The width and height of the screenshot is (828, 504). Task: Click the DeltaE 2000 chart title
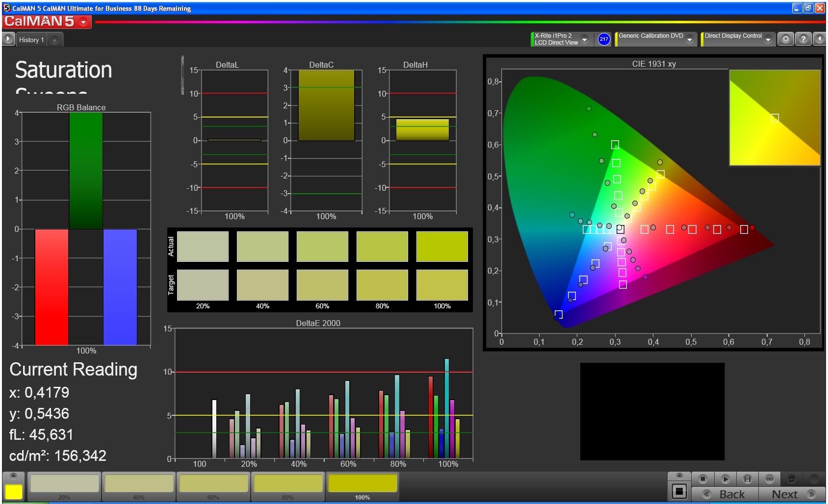318,323
